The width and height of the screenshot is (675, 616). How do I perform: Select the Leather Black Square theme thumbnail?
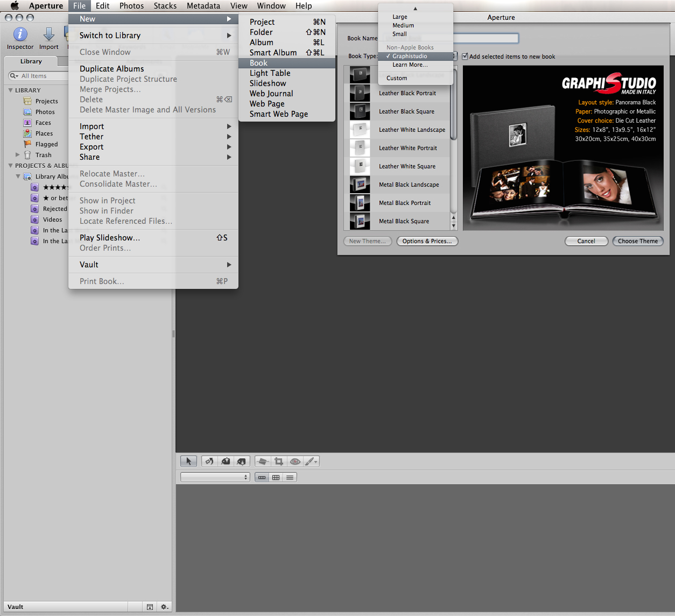coord(360,111)
